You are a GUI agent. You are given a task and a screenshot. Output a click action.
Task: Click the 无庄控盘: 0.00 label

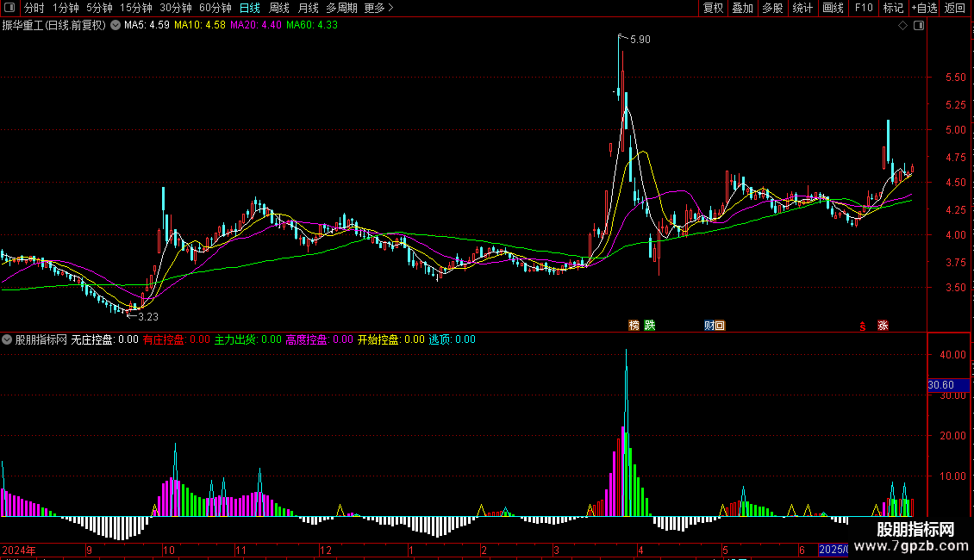[x=104, y=339]
